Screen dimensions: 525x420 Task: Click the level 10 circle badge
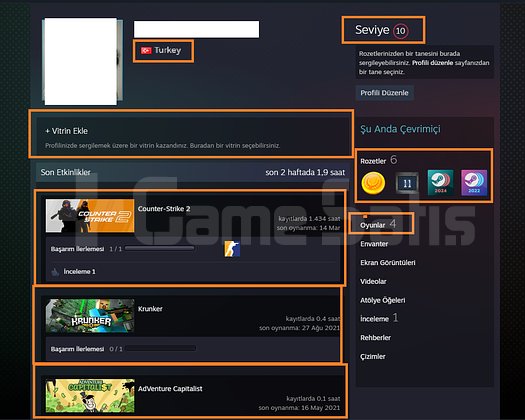400,31
